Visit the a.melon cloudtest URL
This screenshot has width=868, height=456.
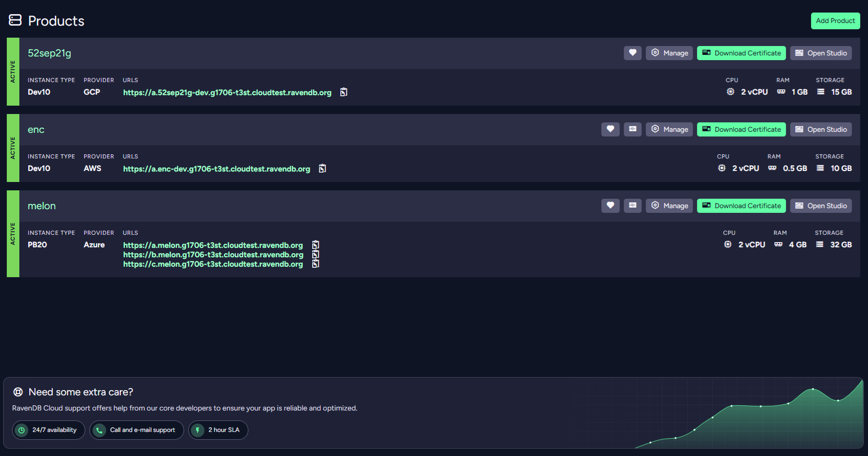coord(213,245)
